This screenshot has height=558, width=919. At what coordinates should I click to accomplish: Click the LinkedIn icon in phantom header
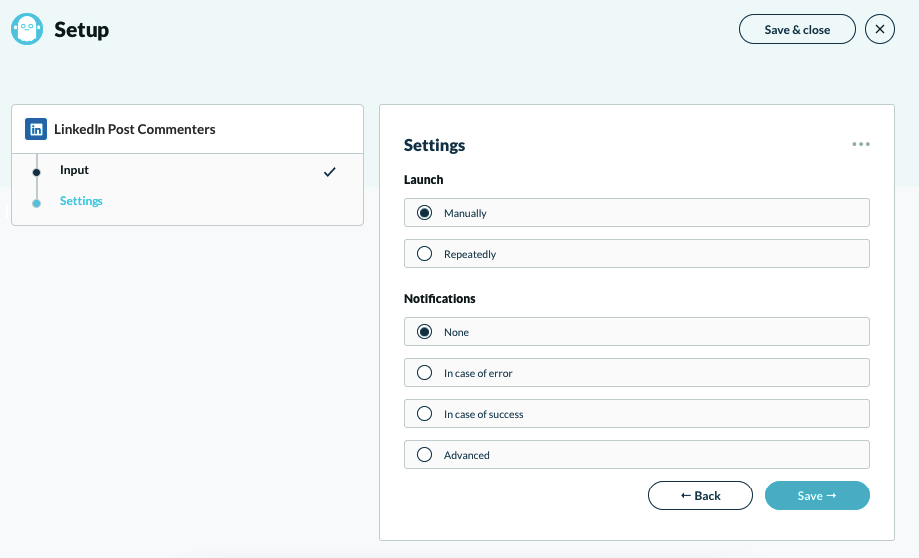tap(36, 130)
